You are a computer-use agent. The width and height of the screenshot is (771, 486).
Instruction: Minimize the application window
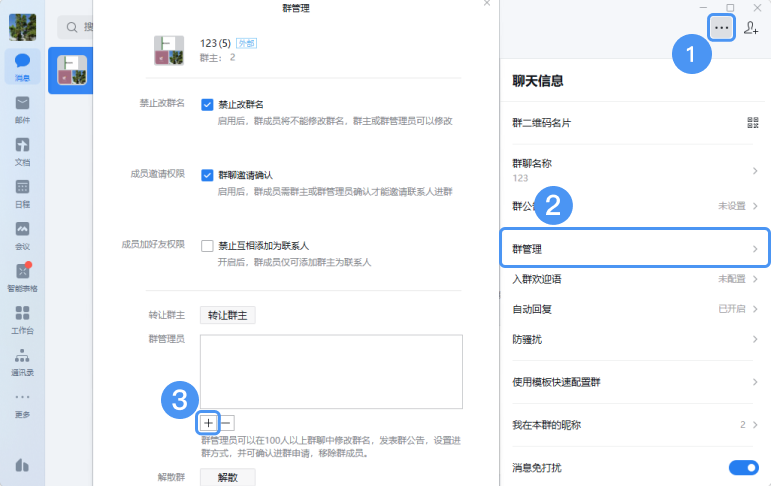(703, 7)
